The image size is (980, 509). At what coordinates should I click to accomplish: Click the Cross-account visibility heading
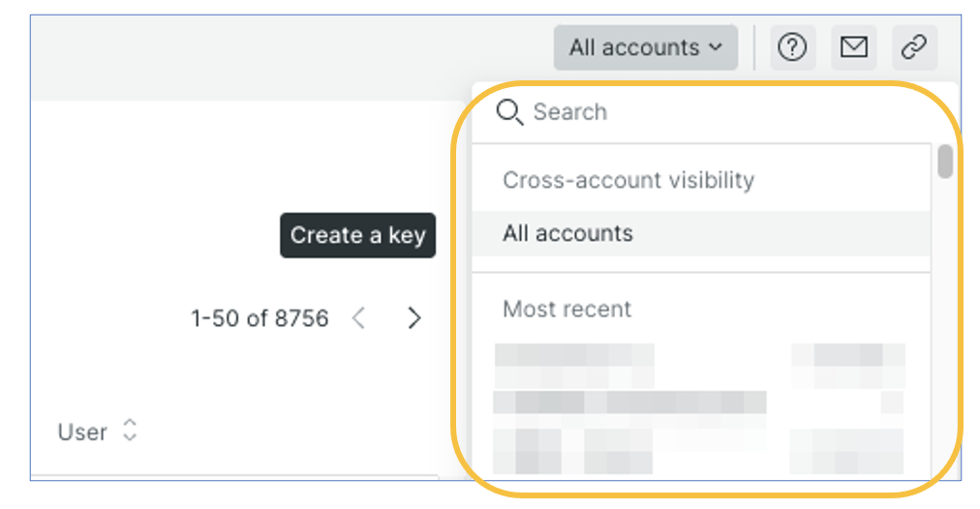(628, 180)
